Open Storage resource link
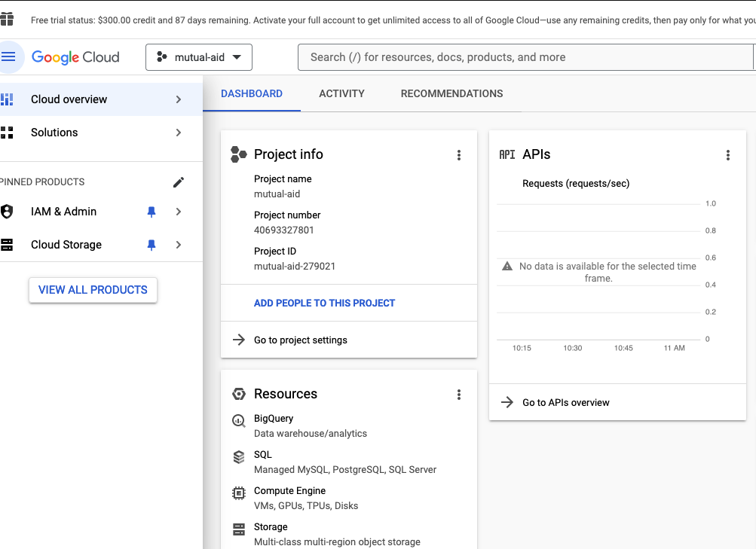 pyautogui.click(x=271, y=527)
